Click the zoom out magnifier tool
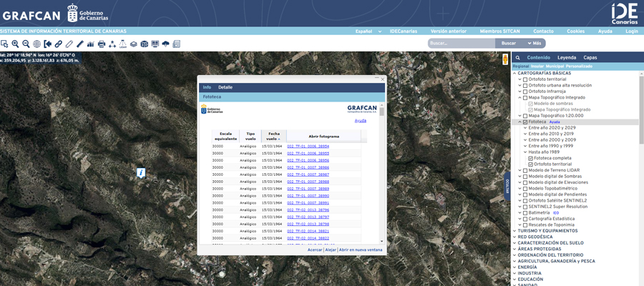 (x=26, y=44)
